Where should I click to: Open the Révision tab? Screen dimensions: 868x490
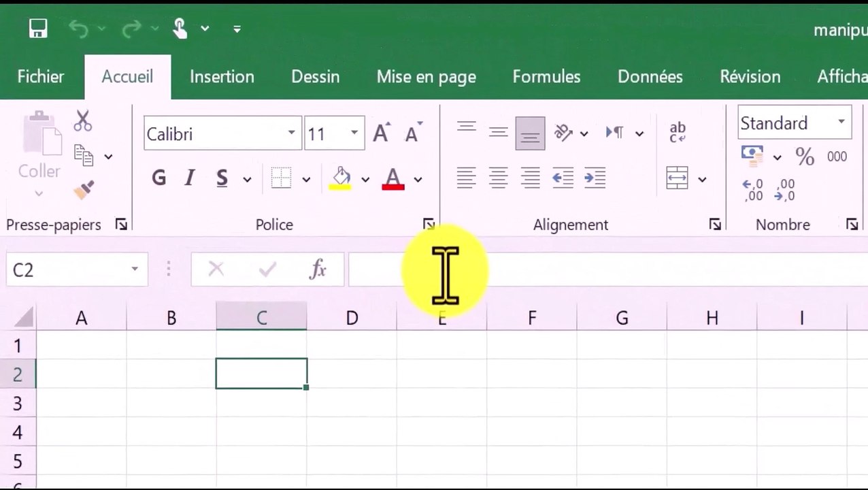pyautogui.click(x=750, y=77)
